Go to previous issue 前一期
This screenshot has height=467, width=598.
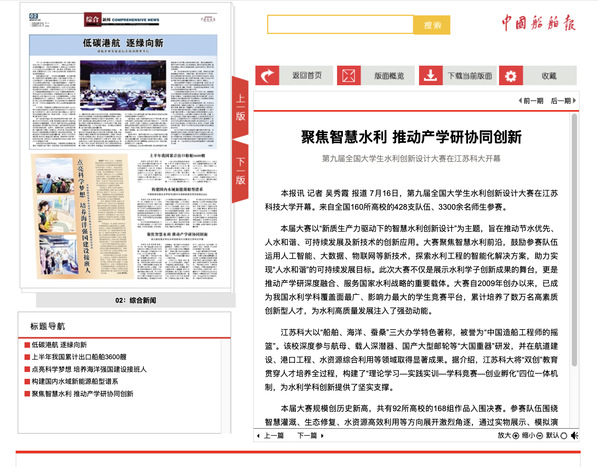(x=531, y=101)
